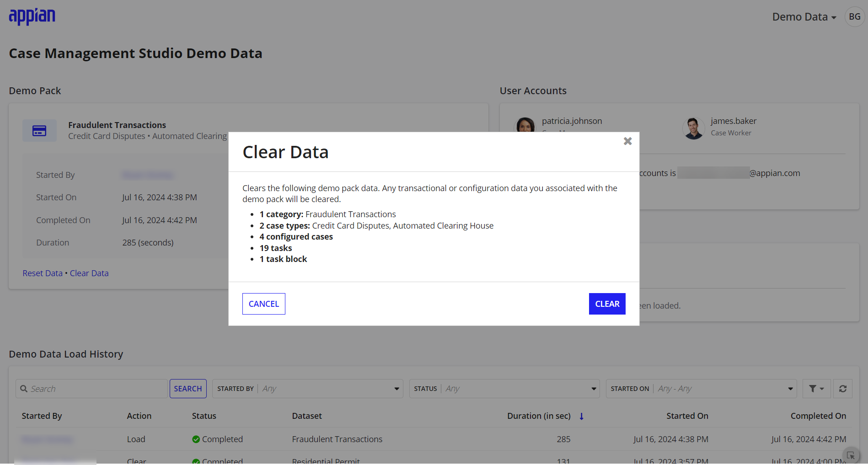
Task: Click the Reset Data link
Action: click(x=43, y=273)
